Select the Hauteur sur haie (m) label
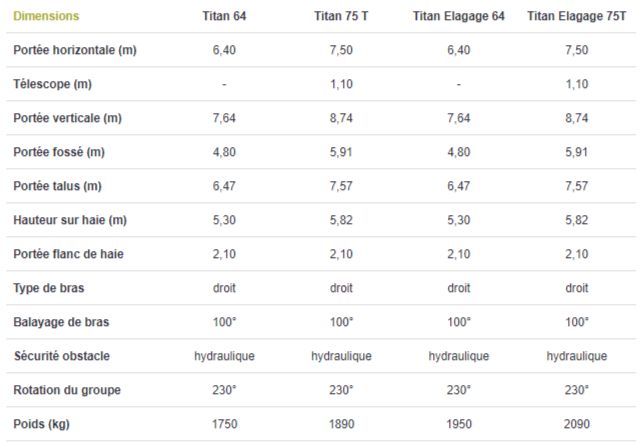Screen dimensions: 642x444 click(x=69, y=220)
